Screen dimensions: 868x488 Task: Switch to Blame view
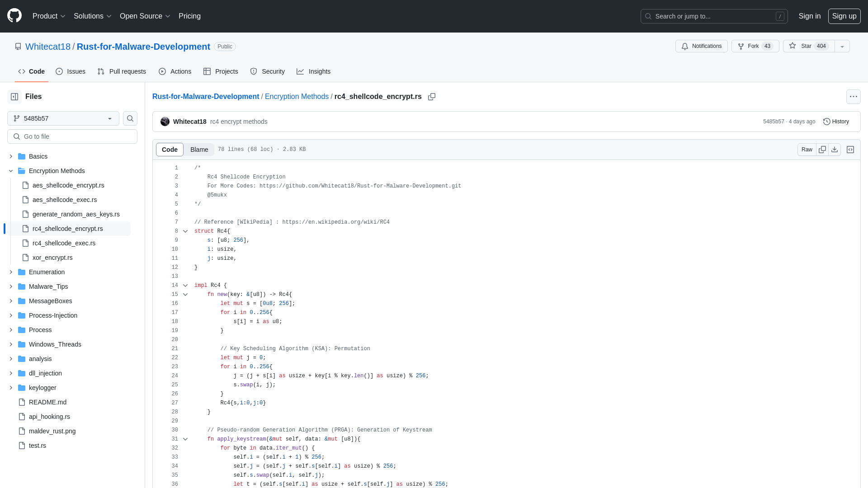[x=199, y=150]
